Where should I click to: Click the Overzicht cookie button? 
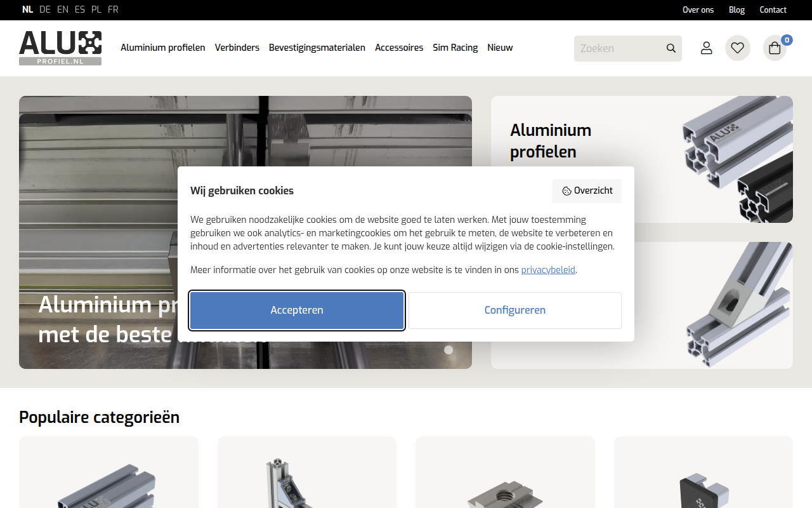click(587, 190)
